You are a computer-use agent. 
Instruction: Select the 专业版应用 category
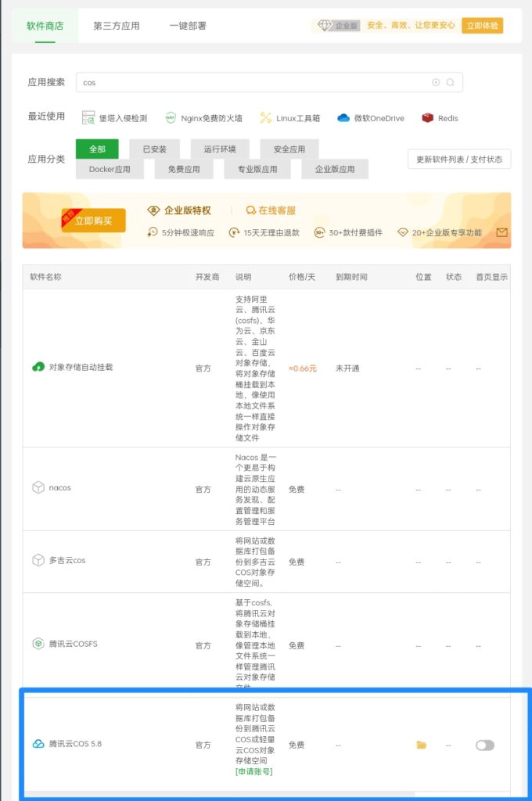257,169
